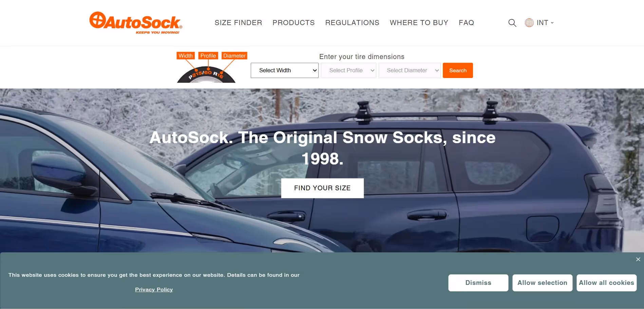Open the INT region selector
The height and width of the screenshot is (309, 644).
[545, 23]
